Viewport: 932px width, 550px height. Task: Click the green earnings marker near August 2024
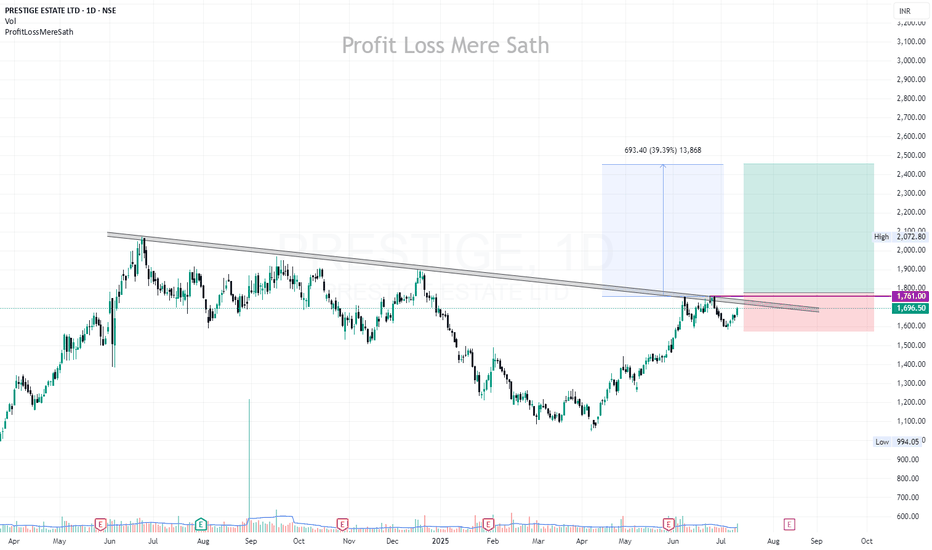click(201, 524)
